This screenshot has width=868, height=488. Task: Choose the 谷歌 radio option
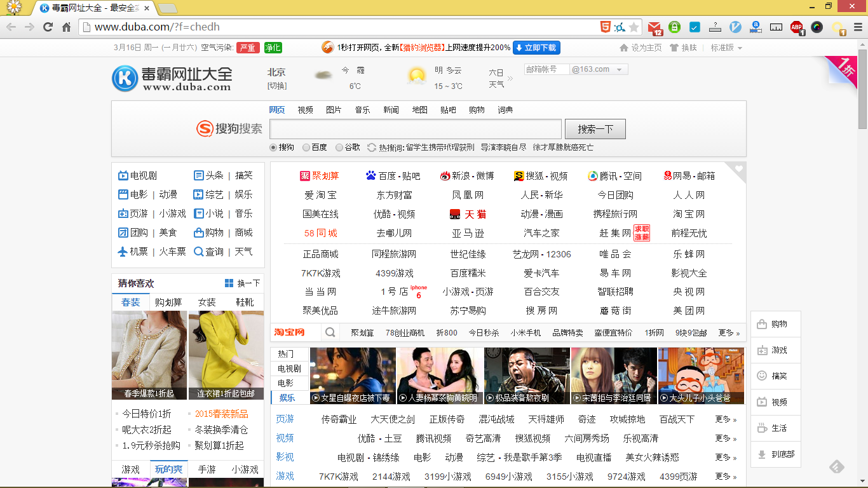point(339,147)
